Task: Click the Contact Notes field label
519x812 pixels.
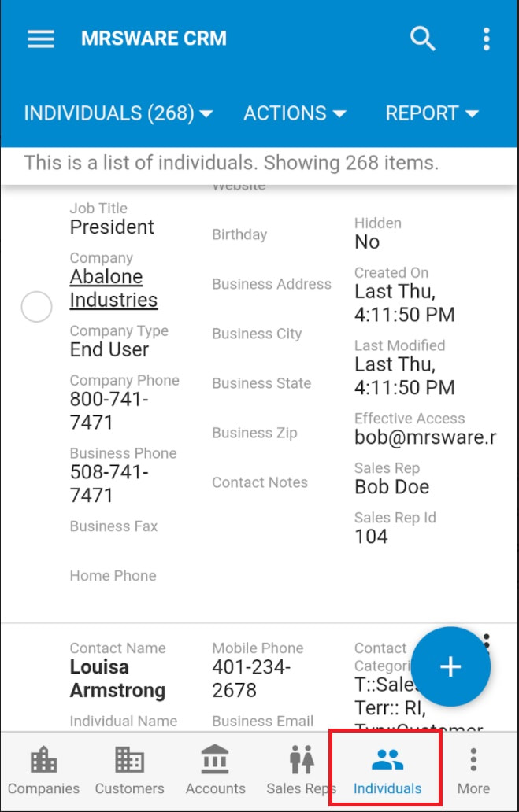Action: click(x=260, y=482)
